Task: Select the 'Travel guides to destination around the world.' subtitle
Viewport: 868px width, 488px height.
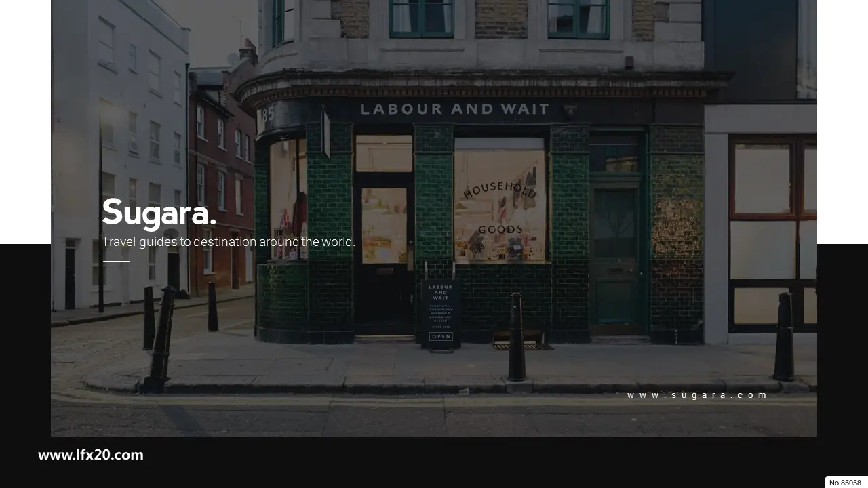Action: pyautogui.click(x=229, y=242)
